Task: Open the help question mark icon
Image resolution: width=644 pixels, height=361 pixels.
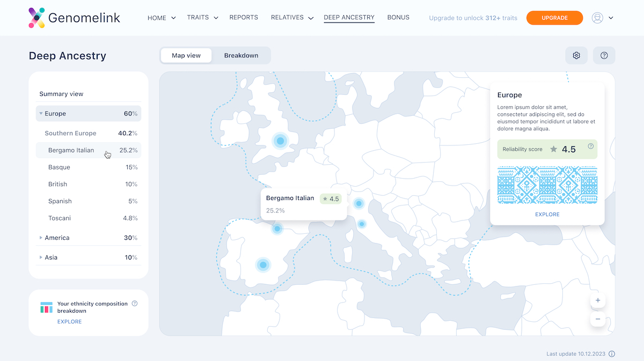Action: [604, 55]
